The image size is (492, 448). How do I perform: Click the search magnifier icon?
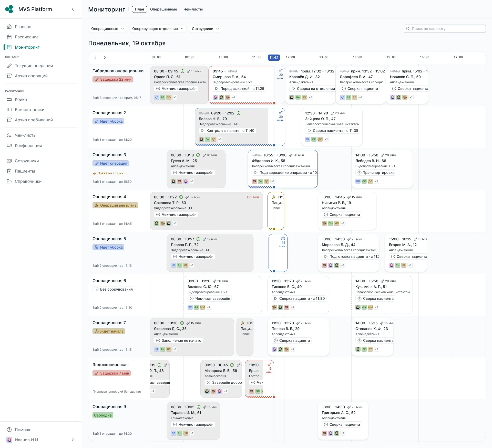point(408,29)
